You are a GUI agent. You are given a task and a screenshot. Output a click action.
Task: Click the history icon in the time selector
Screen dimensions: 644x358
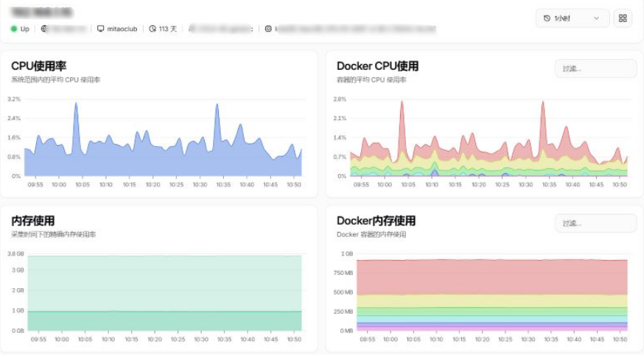pos(547,18)
